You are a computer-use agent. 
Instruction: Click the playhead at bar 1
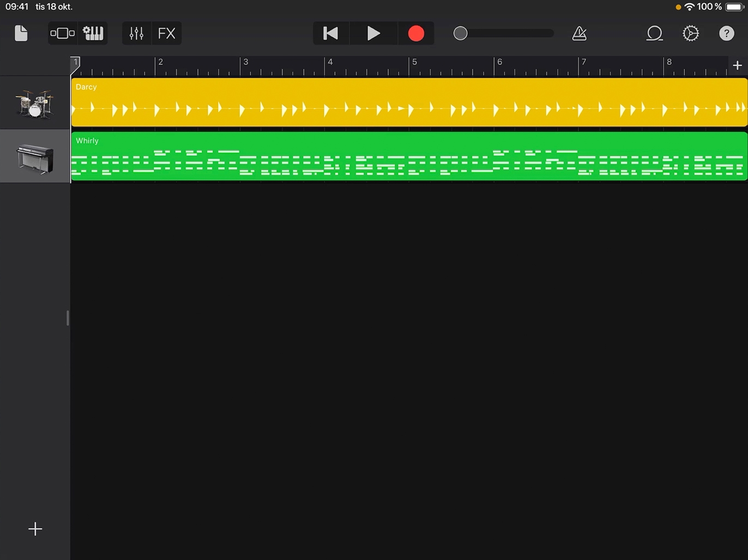tap(75, 64)
